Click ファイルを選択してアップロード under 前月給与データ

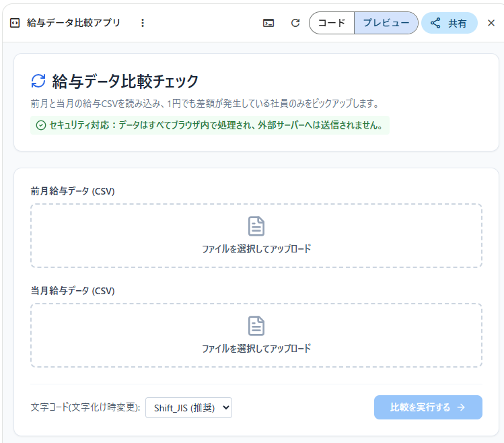(x=256, y=249)
